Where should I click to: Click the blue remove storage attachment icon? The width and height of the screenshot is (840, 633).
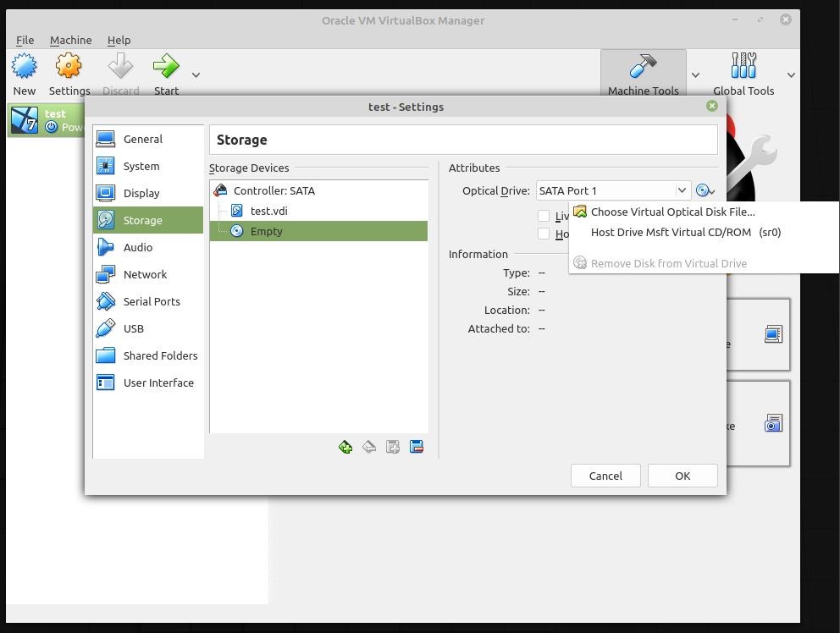click(x=417, y=447)
